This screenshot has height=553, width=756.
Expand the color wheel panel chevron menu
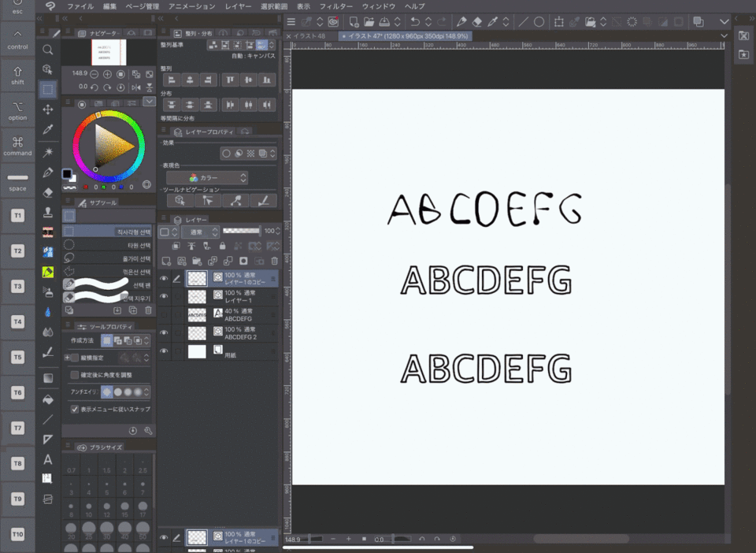click(x=149, y=102)
